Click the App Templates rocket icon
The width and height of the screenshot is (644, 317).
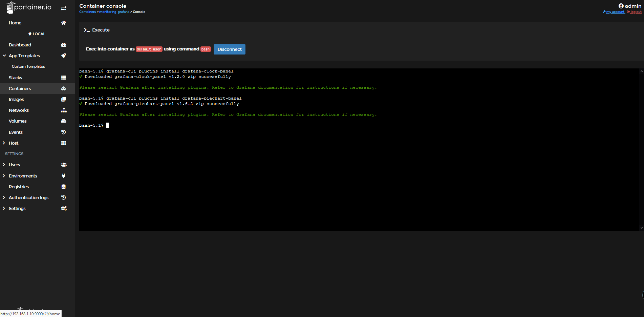pyautogui.click(x=63, y=56)
